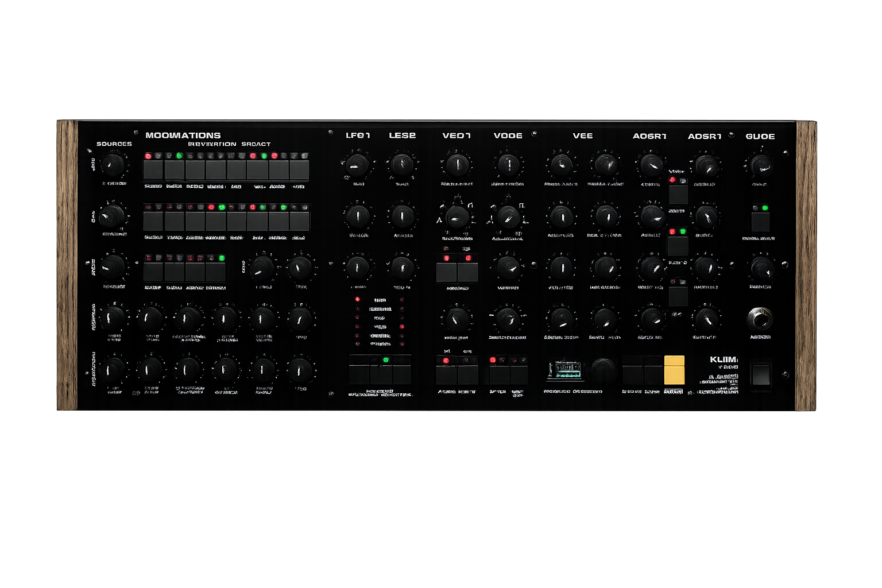
Task: Click the KLIIM logo text
Action: point(724,359)
